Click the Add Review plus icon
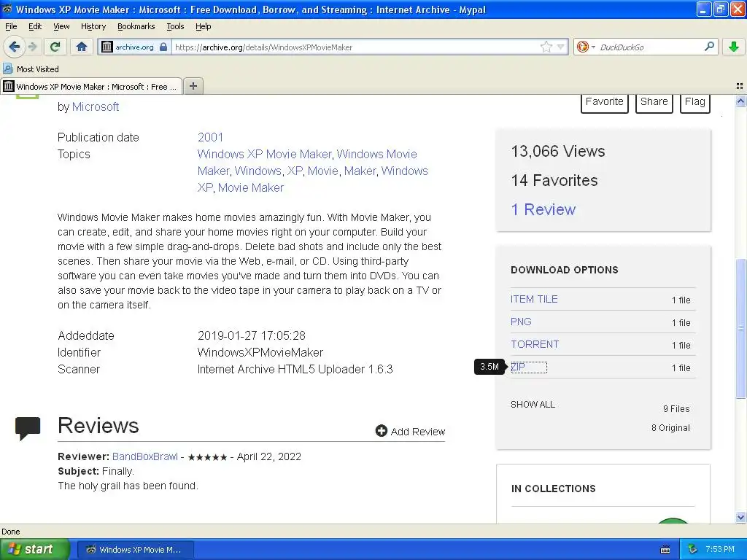 381,431
